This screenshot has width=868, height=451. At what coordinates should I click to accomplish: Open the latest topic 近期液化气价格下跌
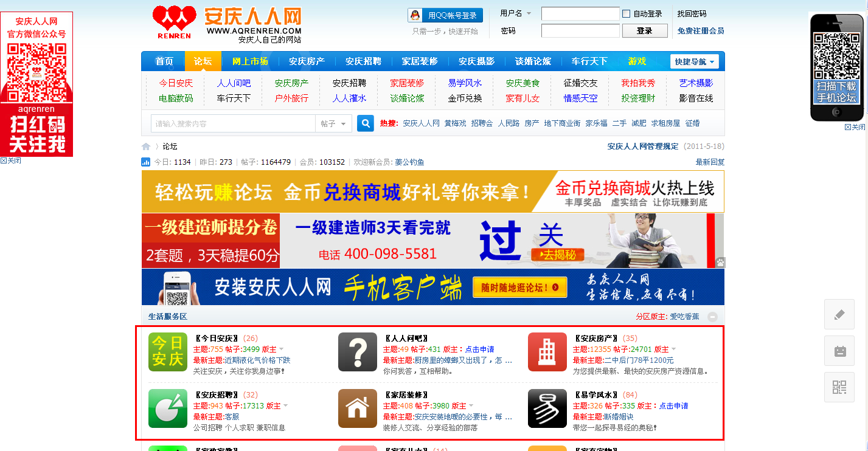(257, 360)
